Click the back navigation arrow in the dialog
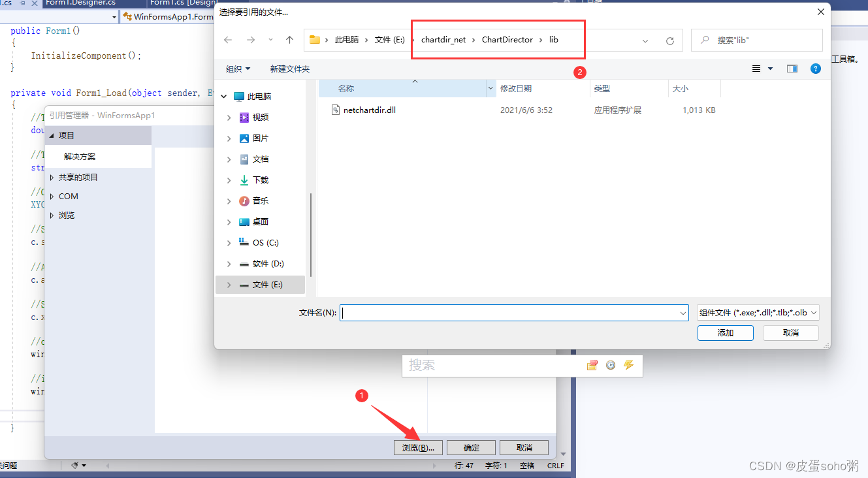Screen dimensions: 868x478 click(227, 40)
